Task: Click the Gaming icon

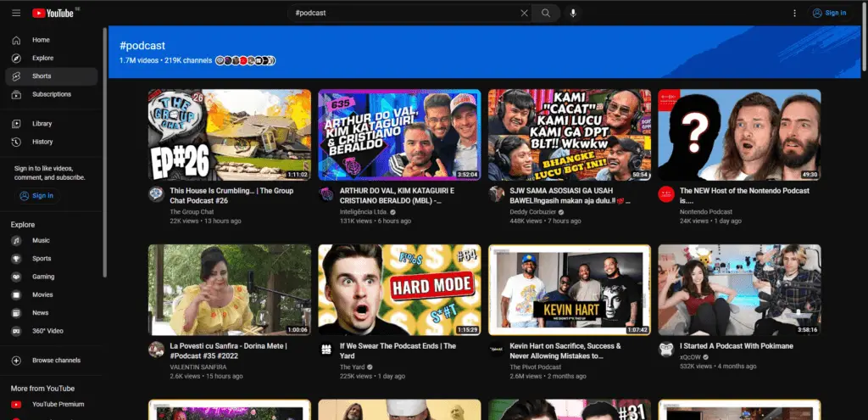Action: pos(17,277)
